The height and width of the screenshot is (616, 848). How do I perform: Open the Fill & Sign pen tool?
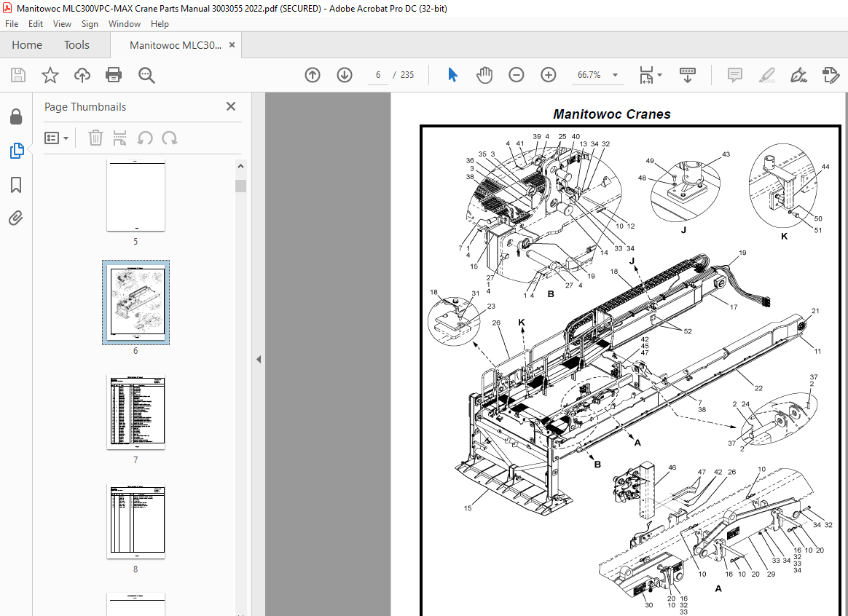pyautogui.click(x=798, y=75)
